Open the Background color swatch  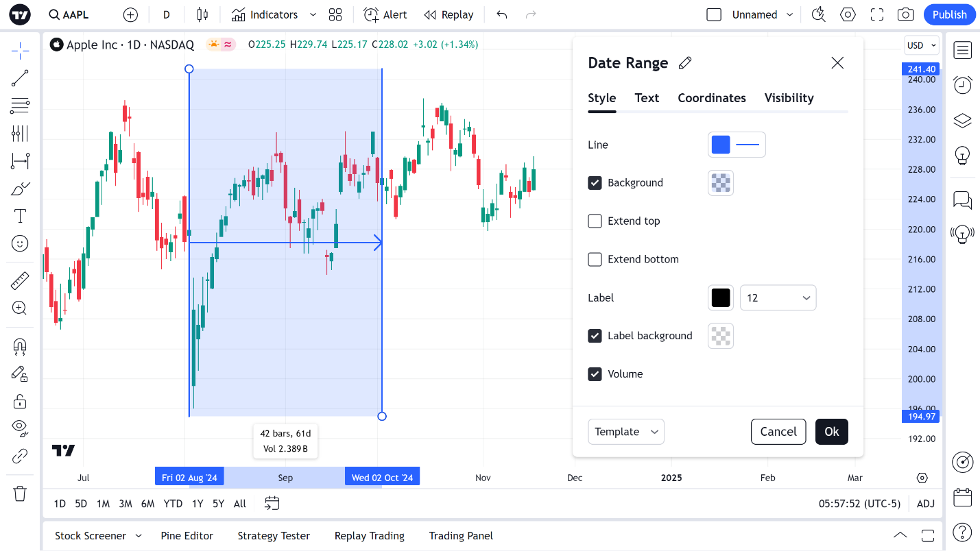click(x=721, y=183)
